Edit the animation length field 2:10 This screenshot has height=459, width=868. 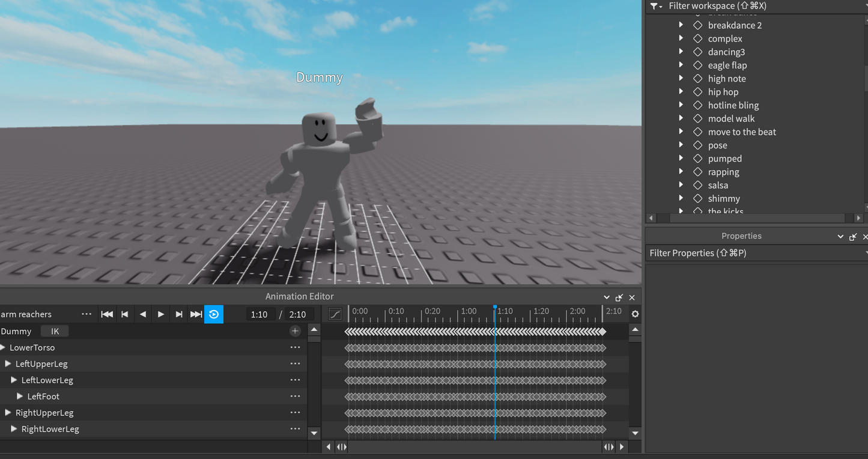297,314
